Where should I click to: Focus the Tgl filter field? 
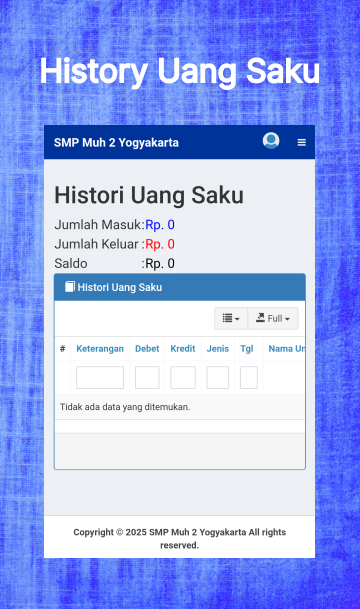coord(249,378)
